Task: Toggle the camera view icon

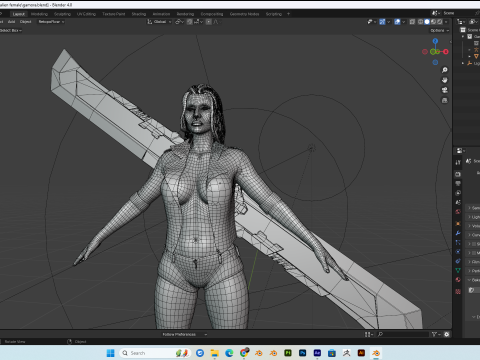Action: tap(444, 90)
